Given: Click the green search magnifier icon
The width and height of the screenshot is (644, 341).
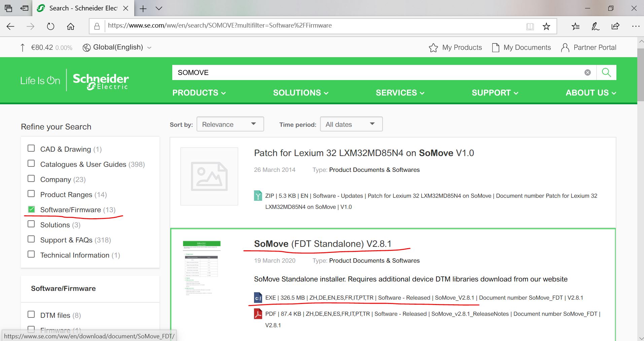Looking at the screenshot, I should (x=606, y=72).
